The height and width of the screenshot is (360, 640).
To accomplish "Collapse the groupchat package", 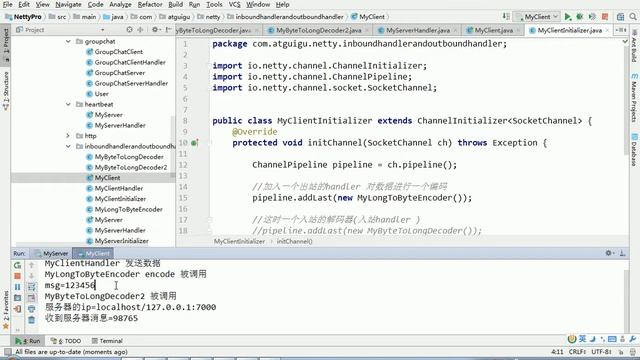I will tap(68, 41).
